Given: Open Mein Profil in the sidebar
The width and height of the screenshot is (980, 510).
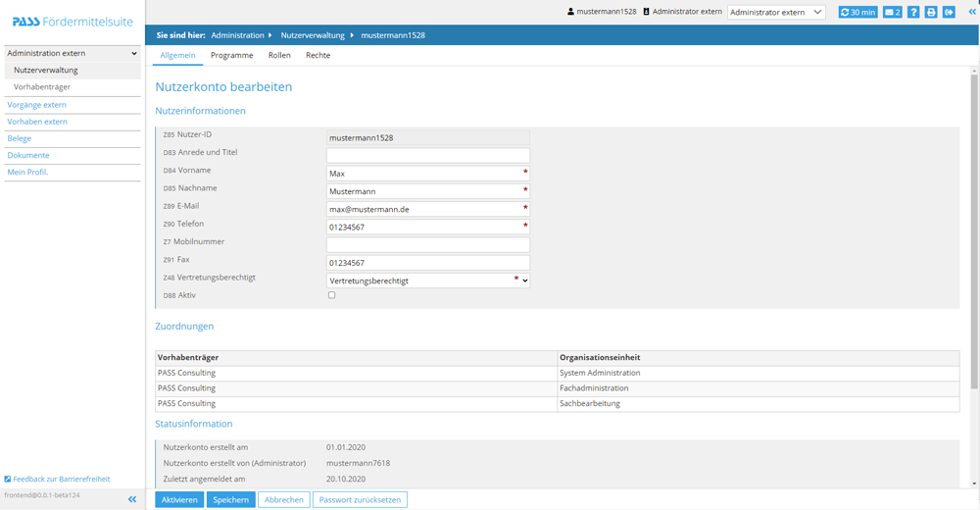Looking at the screenshot, I should (x=27, y=172).
